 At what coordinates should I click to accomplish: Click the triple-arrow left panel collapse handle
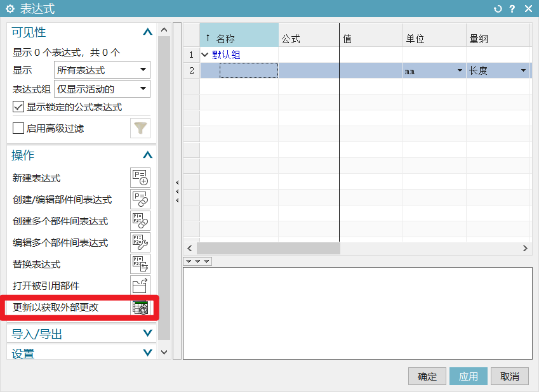[177, 191]
